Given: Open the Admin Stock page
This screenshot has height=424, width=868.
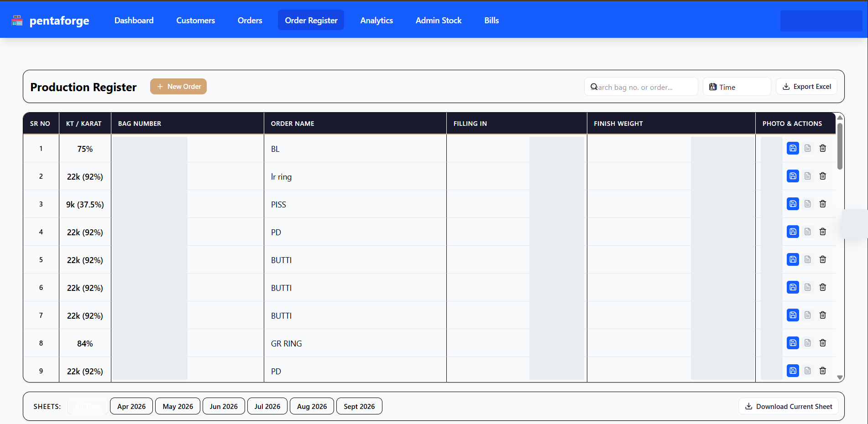Looking at the screenshot, I should [x=439, y=20].
